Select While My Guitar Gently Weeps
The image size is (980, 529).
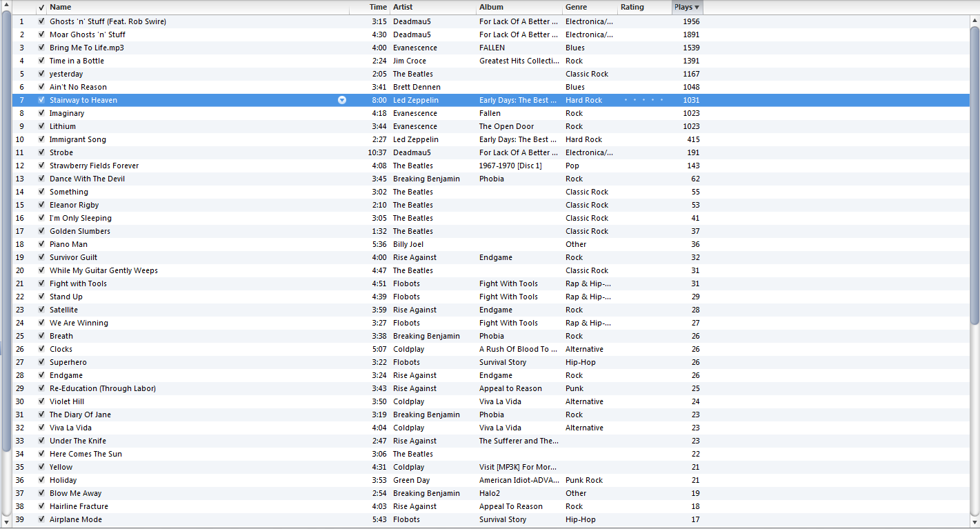(103, 270)
